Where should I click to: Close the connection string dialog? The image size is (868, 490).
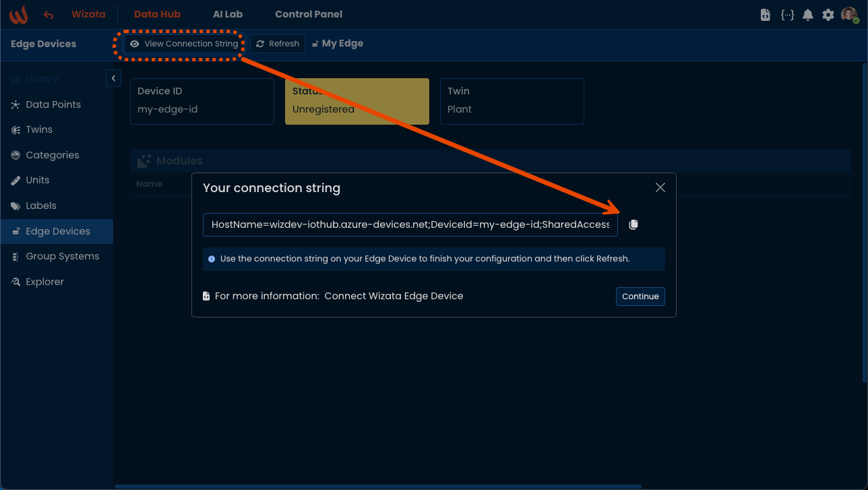(x=660, y=187)
